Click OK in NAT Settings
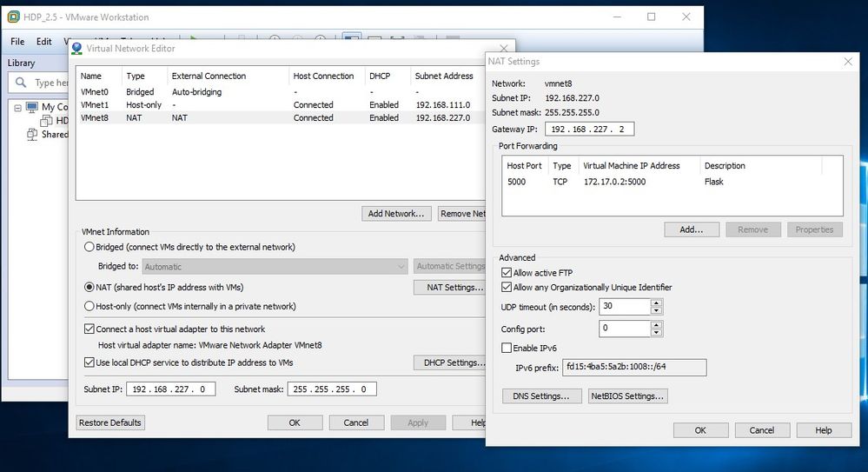The image size is (868, 472). [701, 430]
